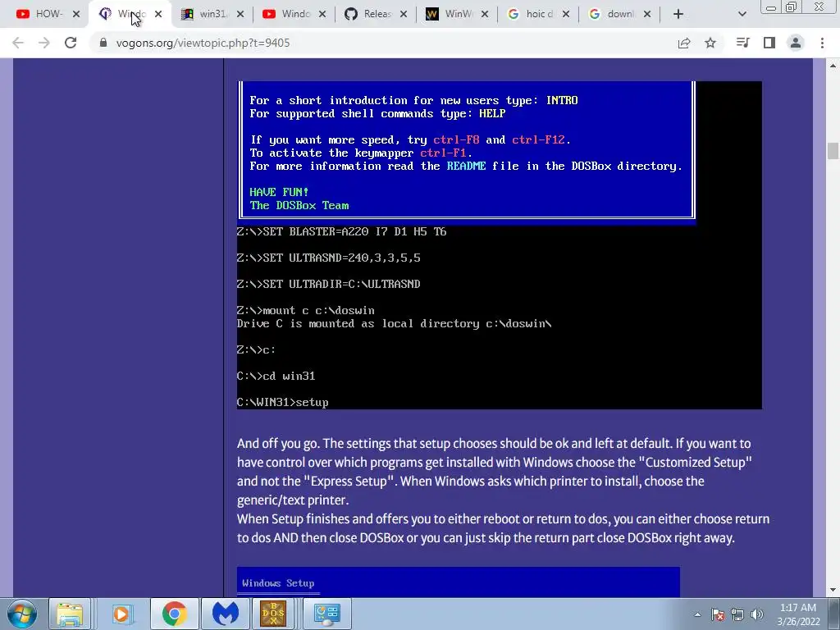The height and width of the screenshot is (630, 840).
Task: Close the win31 tab
Action: click(x=240, y=15)
